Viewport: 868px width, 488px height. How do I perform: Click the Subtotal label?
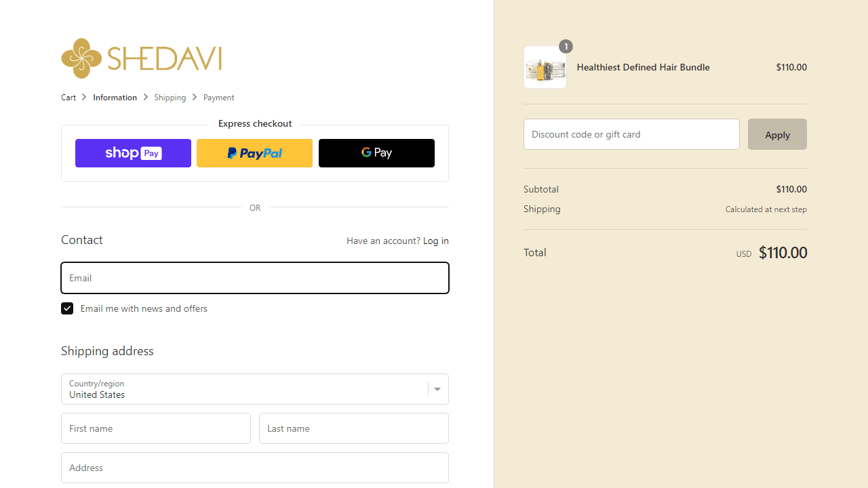[x=541, y=189]
